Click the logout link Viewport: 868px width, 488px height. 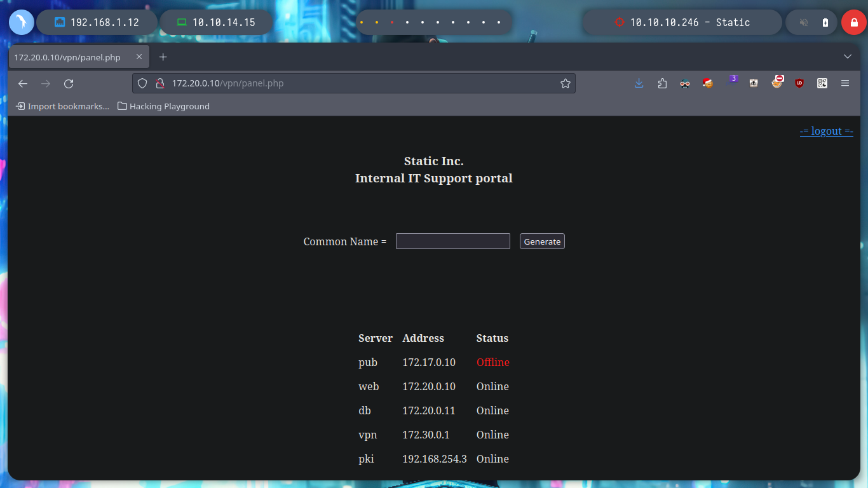click(x=826, y=131)
